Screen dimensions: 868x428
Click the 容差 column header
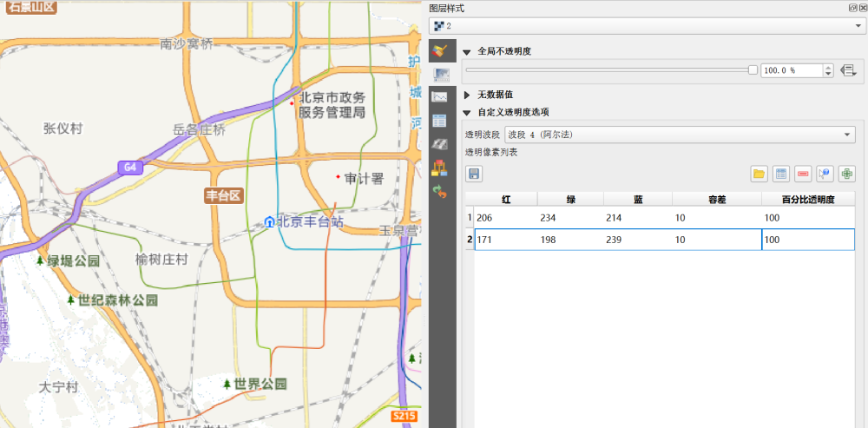717,199
